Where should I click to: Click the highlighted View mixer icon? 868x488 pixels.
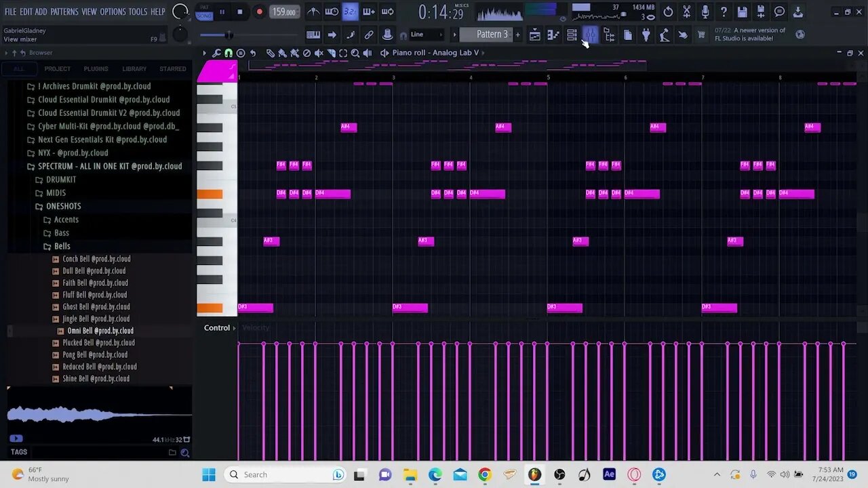[590, 35]
